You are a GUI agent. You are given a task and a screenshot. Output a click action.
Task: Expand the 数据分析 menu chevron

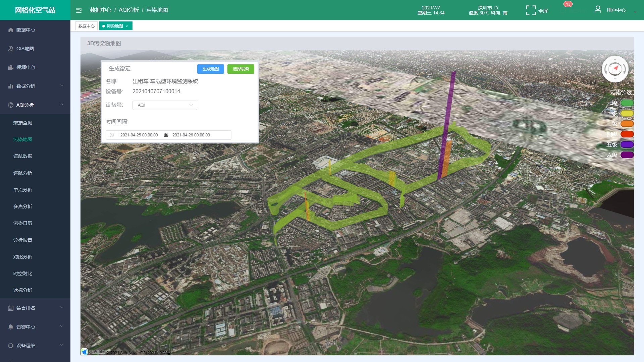pyautogui.click(x=62, y=86)
